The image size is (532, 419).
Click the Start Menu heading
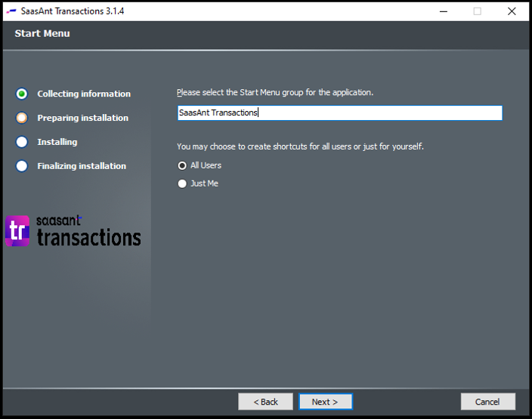[x=42, y=33]
